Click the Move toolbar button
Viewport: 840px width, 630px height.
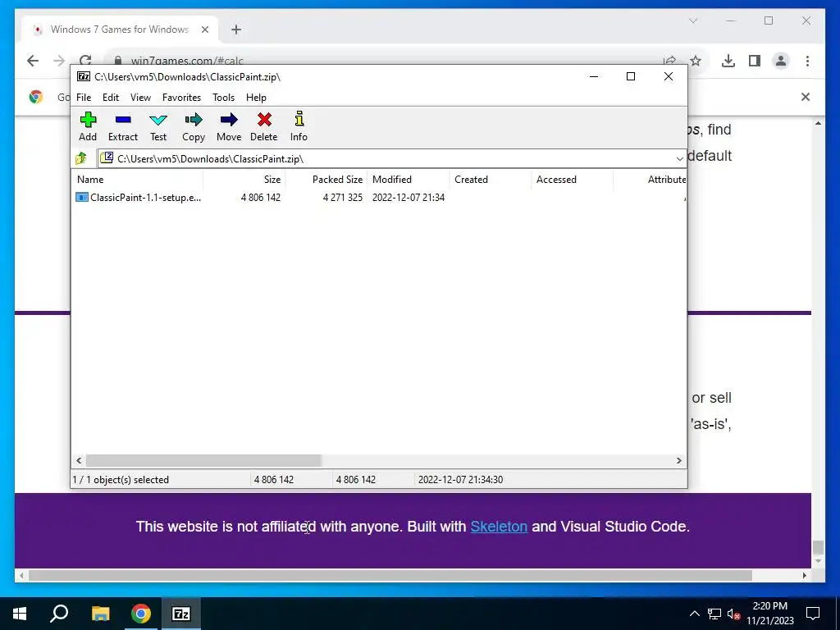pos(229,126)
